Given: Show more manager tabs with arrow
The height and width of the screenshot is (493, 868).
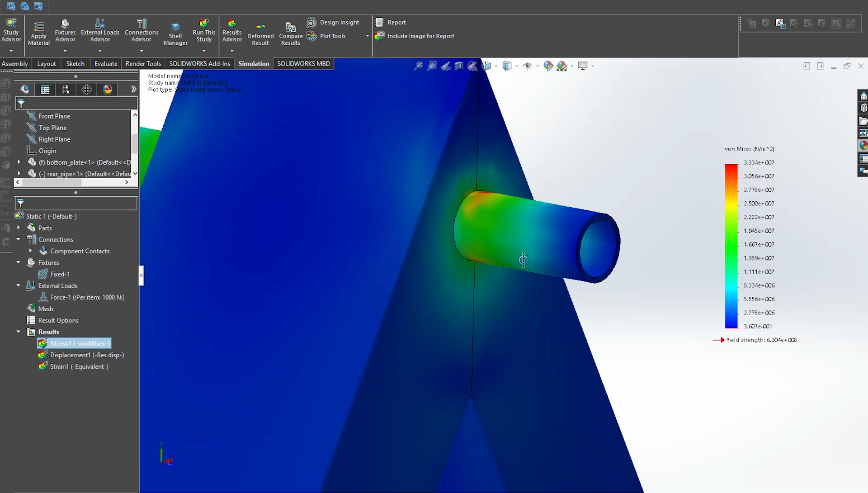Looking at the screenshot, I should point(134,90).
